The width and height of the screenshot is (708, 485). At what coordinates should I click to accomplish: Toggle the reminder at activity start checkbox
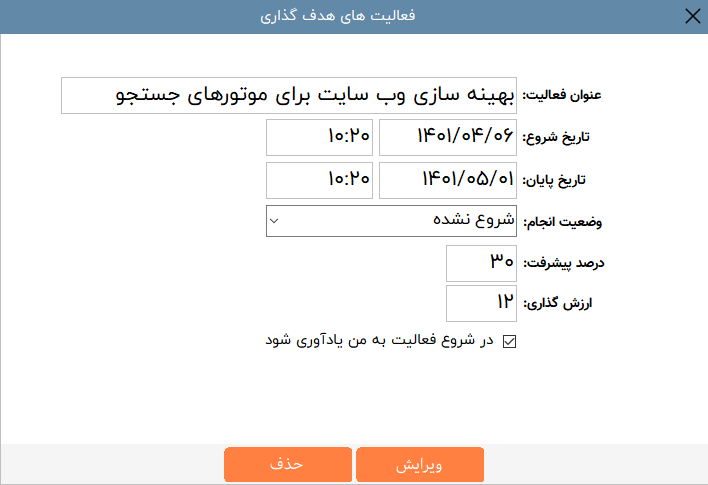pyautogui.click(x=509, y=341)
